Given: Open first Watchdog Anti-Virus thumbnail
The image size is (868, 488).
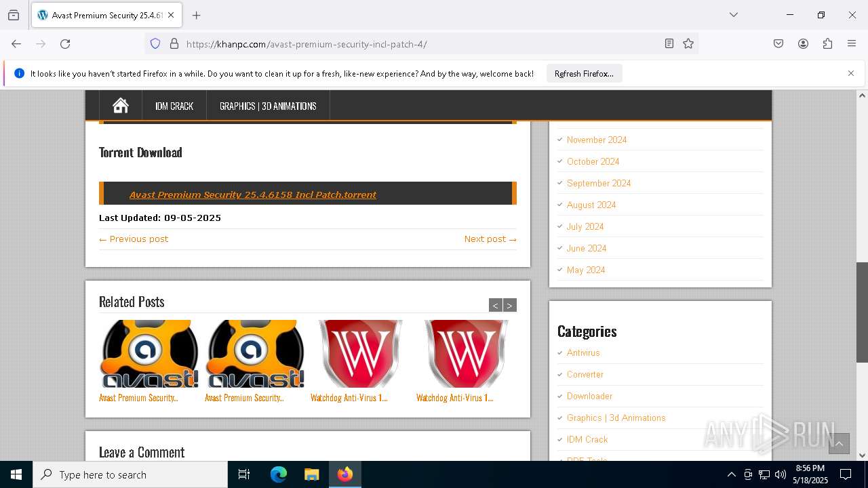Looking at the screenshot, I should click(361, 354).
